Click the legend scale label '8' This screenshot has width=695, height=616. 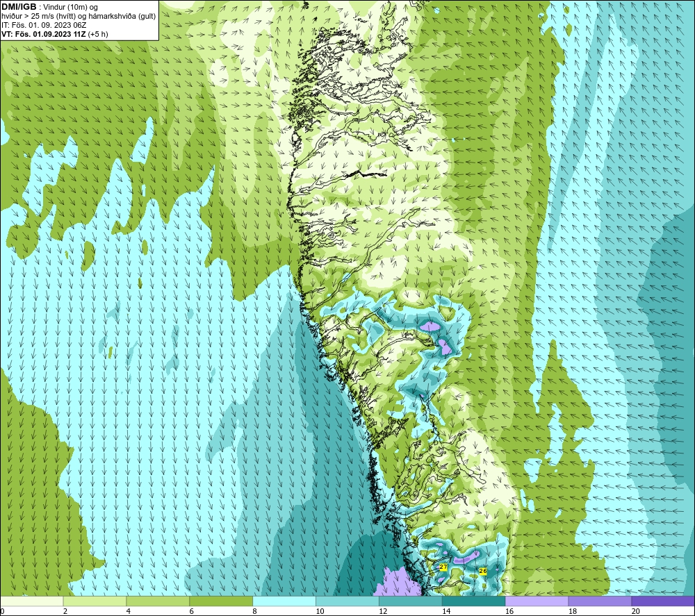254,611
